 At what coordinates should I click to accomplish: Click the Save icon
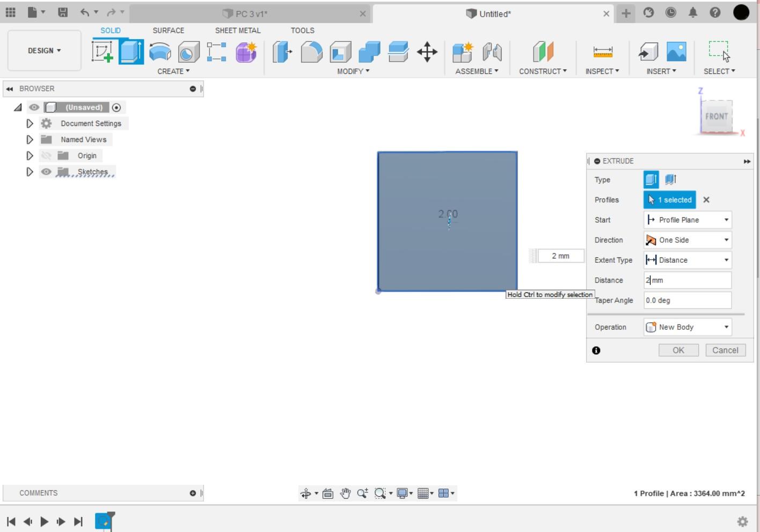[x=63, y=12]
